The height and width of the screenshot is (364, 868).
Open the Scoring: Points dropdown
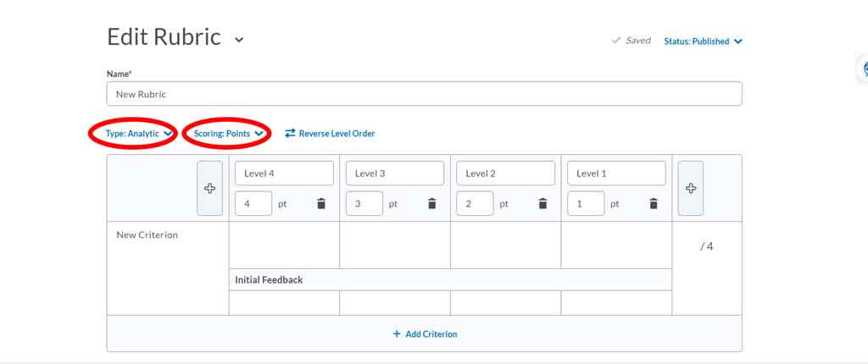[x=228, y=134]
